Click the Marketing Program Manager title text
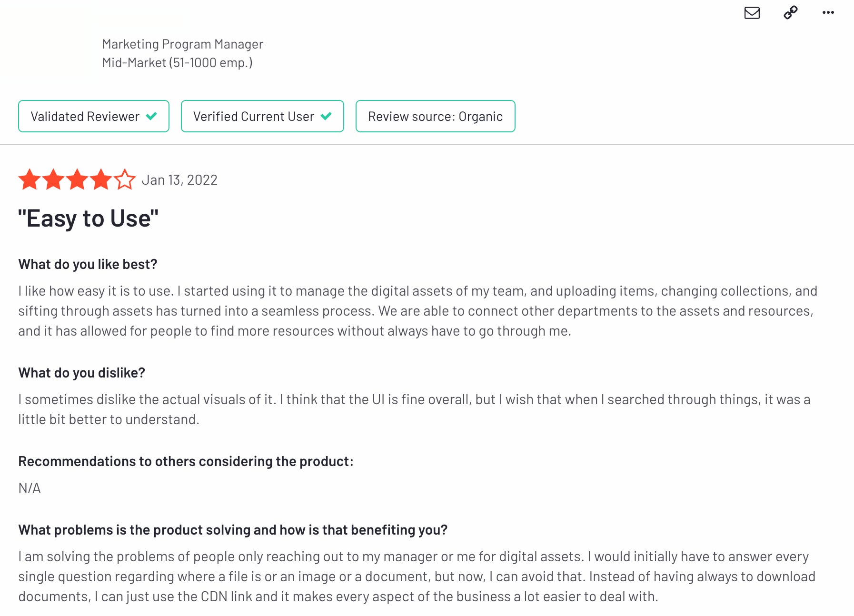This screenshot has height=616, width=854. 183,44
